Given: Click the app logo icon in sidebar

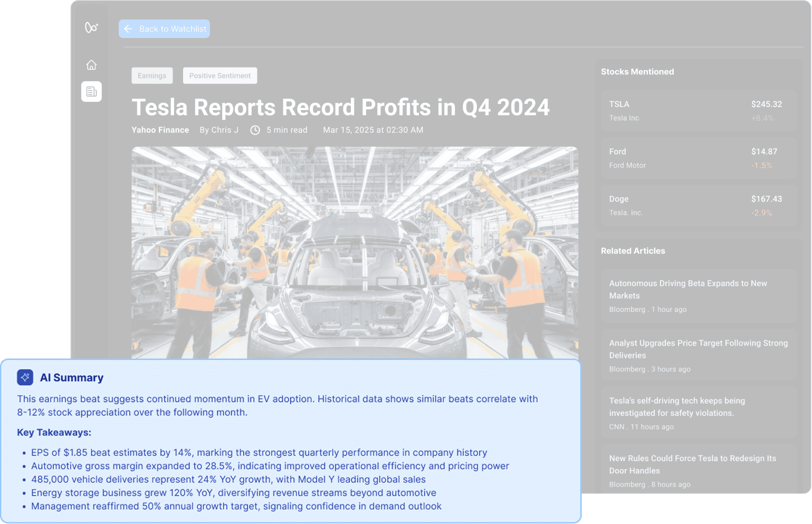Looking at the screenshot, I should pos(91,27).
